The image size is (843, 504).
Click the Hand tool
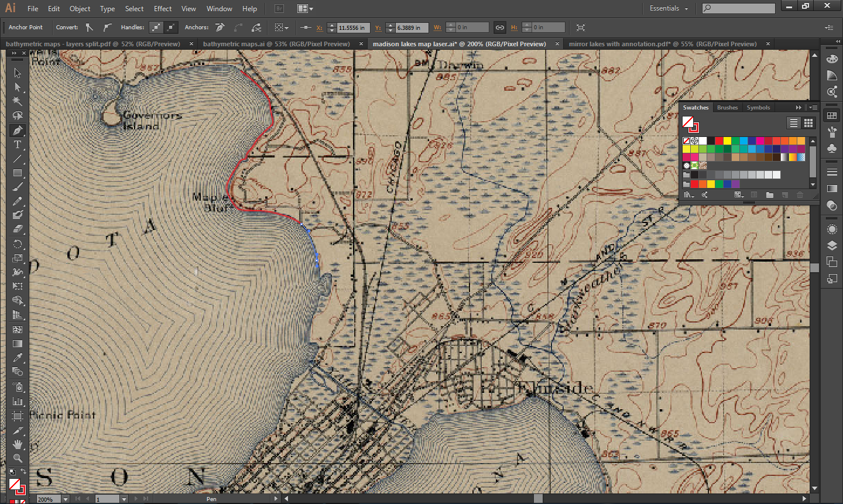18,444
